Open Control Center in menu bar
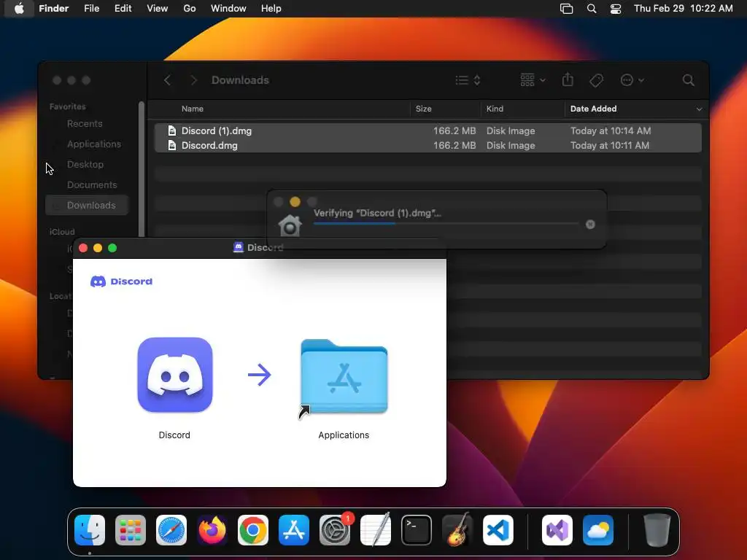747x560 pixels. (616, 9)
